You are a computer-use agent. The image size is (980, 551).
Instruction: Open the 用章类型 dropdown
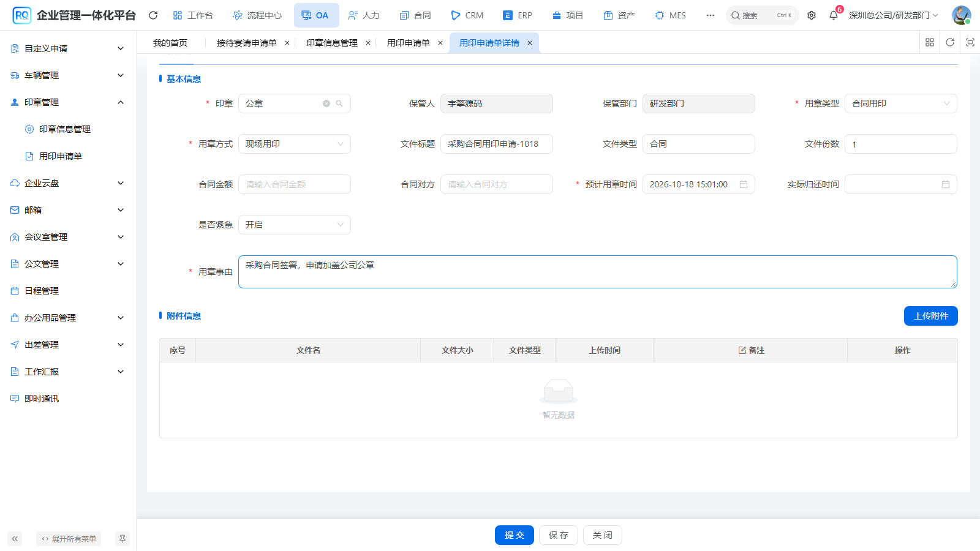[x=901, y=103]
